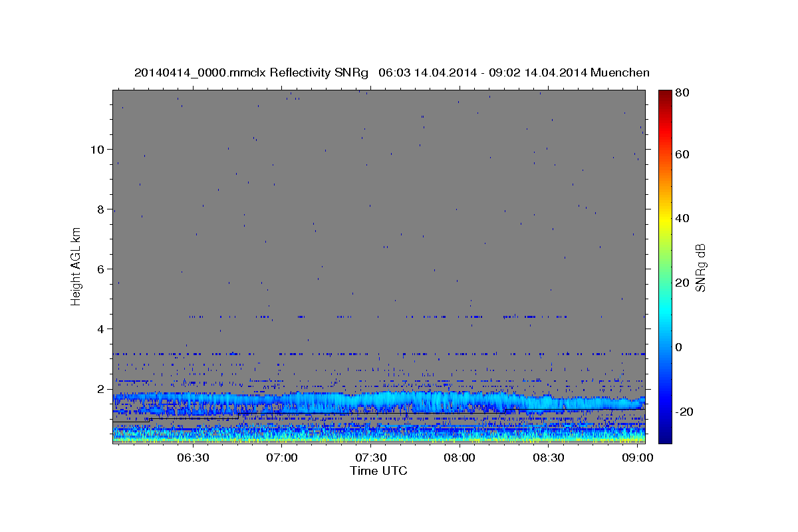Click the height tick label 10

(97, 149)
